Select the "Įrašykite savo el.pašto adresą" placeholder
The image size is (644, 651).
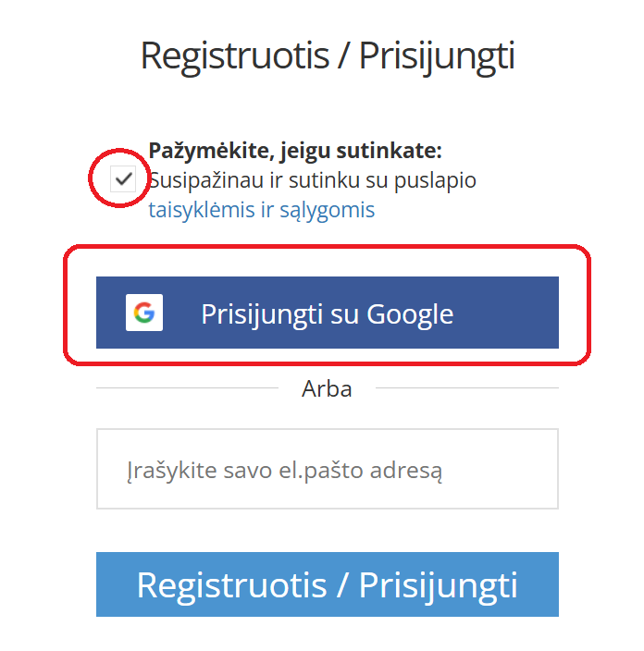285,471
